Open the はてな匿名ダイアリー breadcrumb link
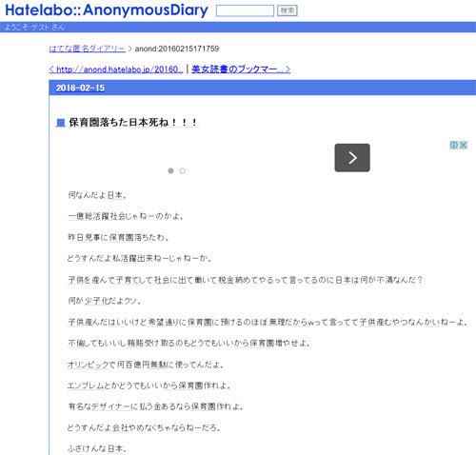Image resolution: width=476 pixels, height=455 pixels. (88, 49)
